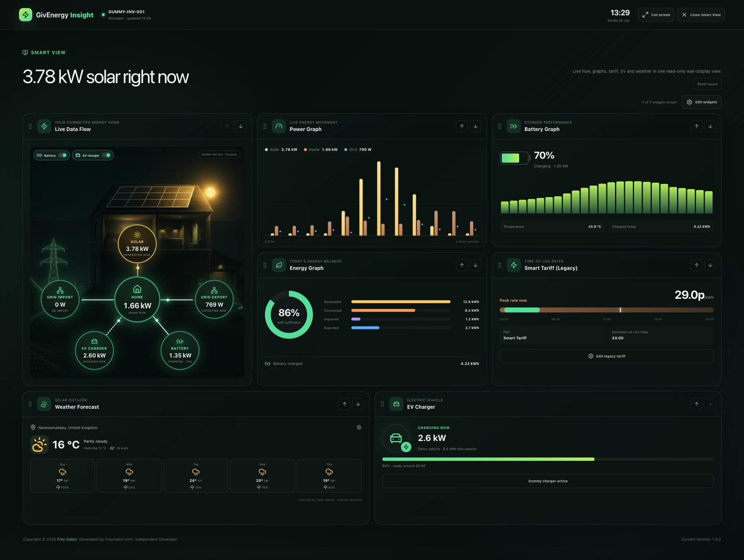Image resolution: width=744 pixels, height=560 pixels.
Task: Click the Smart Tariff lightning icon
Action: pos(514,265)
